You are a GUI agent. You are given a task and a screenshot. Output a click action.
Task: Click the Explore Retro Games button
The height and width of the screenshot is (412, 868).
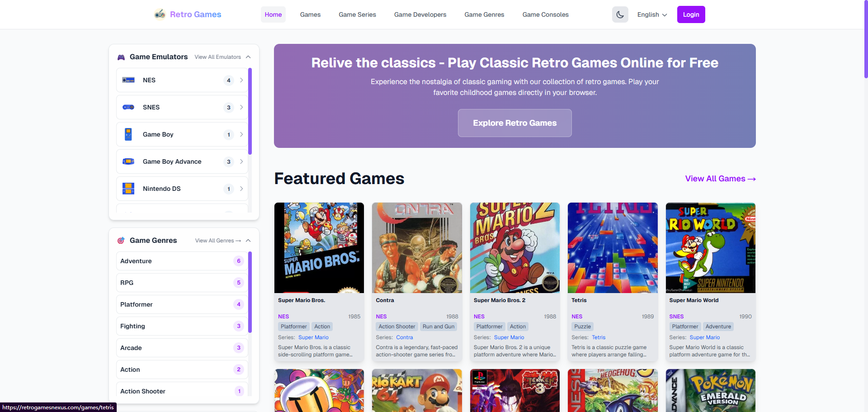click(x=514, y=123)
